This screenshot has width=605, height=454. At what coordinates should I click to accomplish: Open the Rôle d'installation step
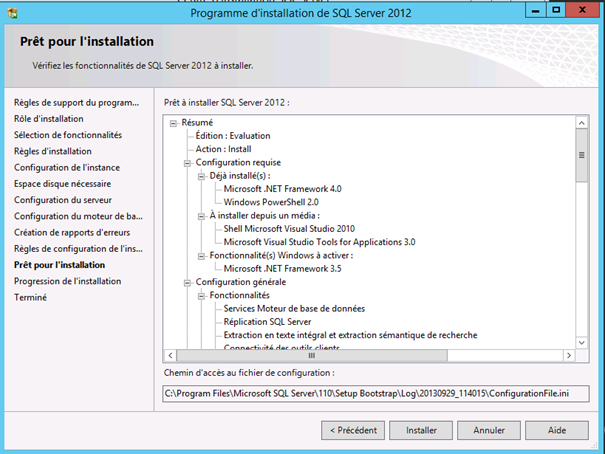pos(49,119)
